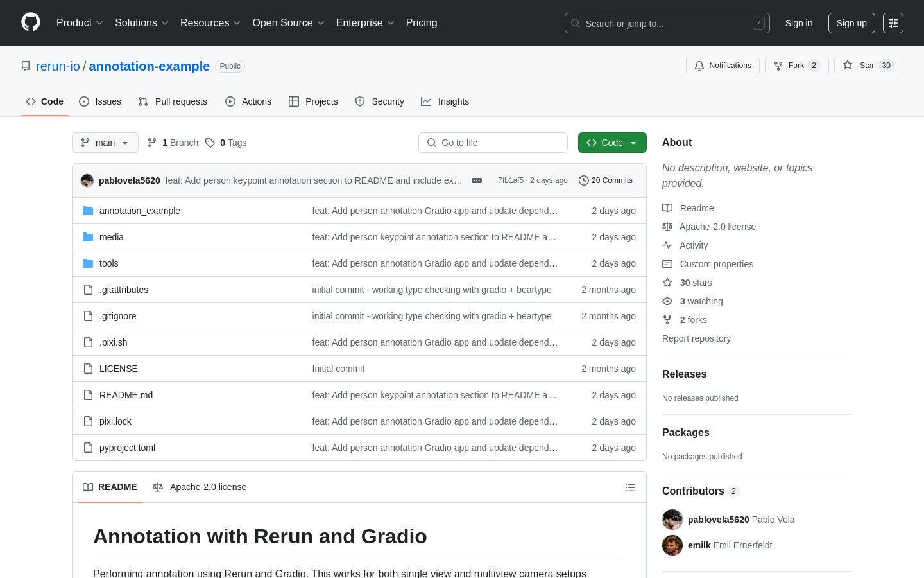Switch to the Issues tab
Image resolution: width=924 pixels, height=578 pixels.
(x=100, y=101)
